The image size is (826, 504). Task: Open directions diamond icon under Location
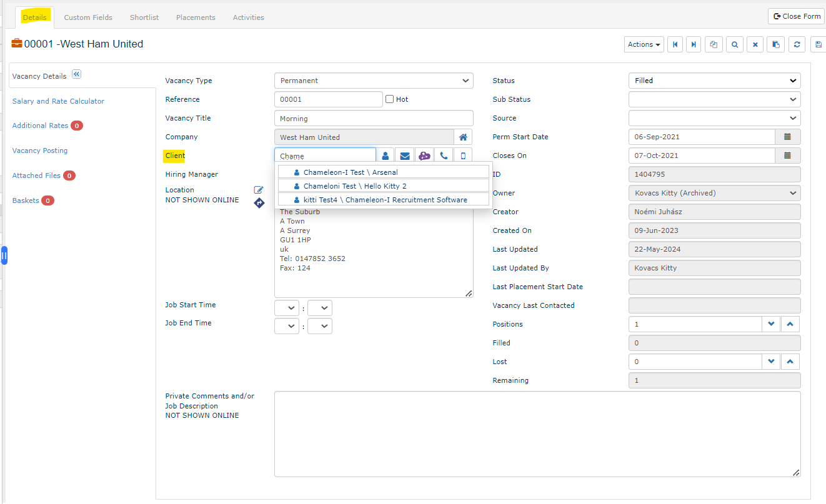click(x=259, y=203)
